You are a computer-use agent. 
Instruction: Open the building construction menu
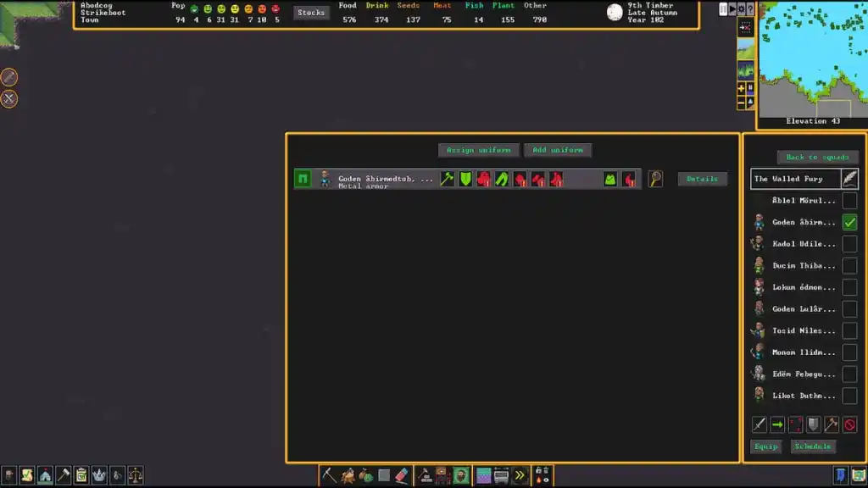coord(425,475)
